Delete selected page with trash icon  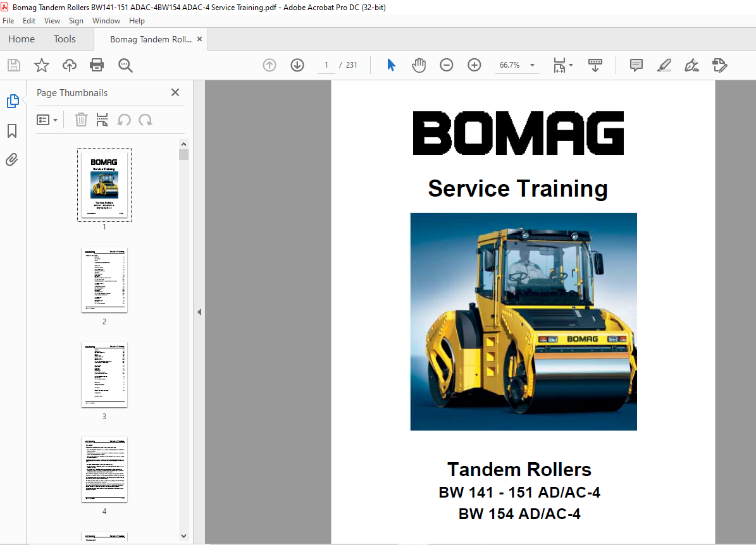tap(81, 119)
